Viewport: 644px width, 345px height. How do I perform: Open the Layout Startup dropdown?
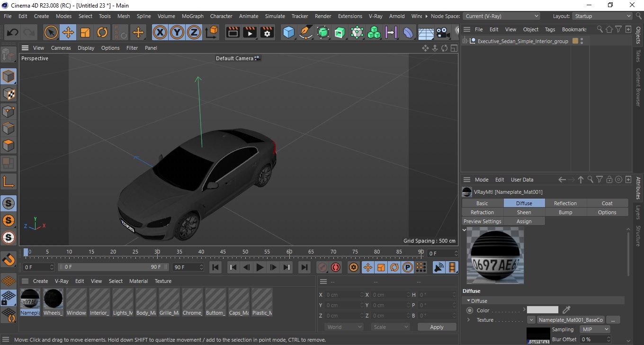[602, 16]
